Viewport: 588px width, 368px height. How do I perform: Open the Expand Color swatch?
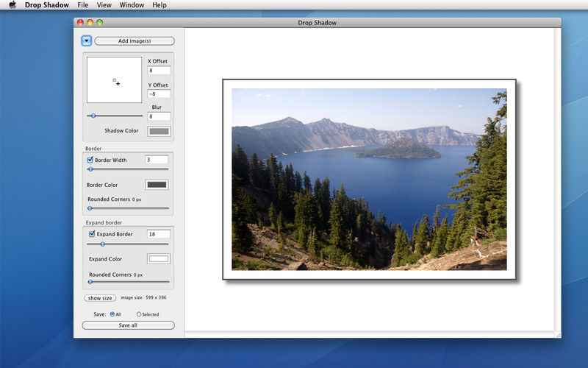159,259
